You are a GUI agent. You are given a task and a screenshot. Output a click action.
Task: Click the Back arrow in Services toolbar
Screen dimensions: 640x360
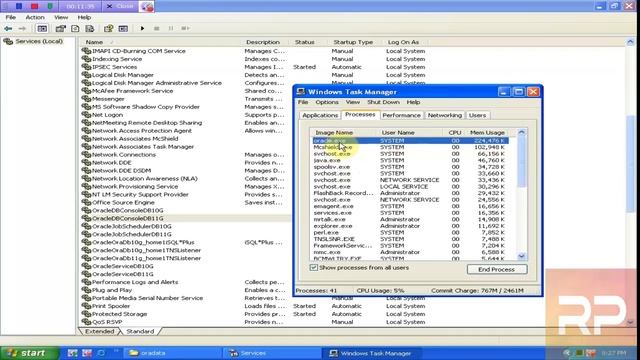[x=8, y=29]
